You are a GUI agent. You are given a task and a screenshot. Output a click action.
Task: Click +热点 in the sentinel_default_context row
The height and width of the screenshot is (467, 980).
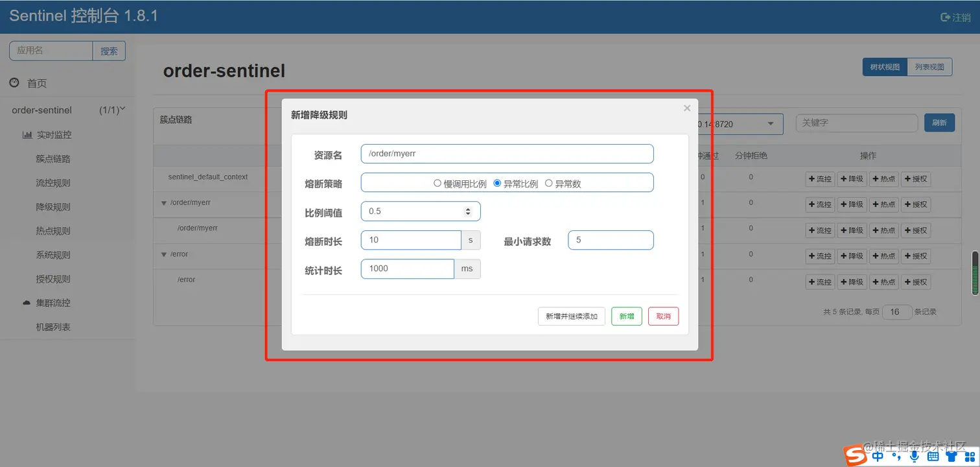884,178
